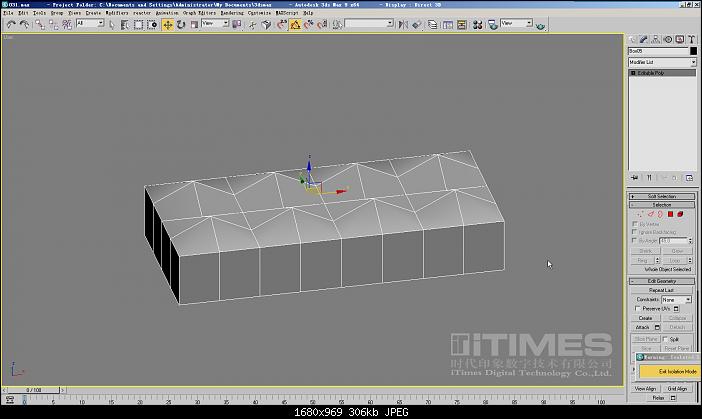The image size is (702, 419).
Task: Open the Select by Name dialog icon
Action: 125,25
